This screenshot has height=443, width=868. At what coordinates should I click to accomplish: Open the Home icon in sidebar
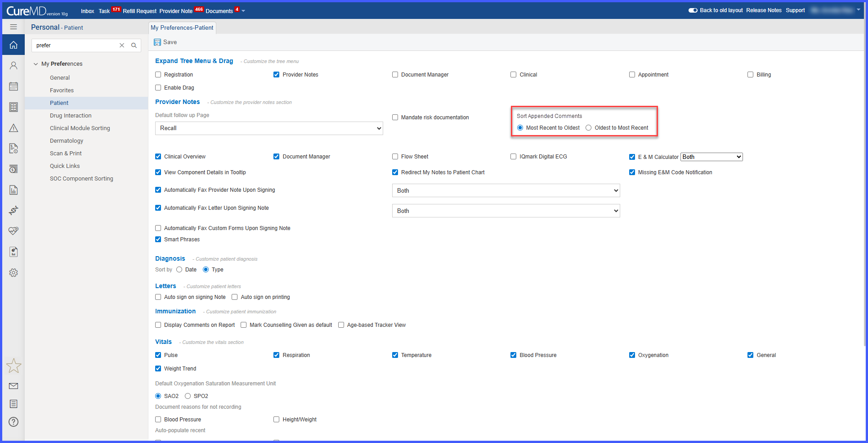click(x=13, y=45)
